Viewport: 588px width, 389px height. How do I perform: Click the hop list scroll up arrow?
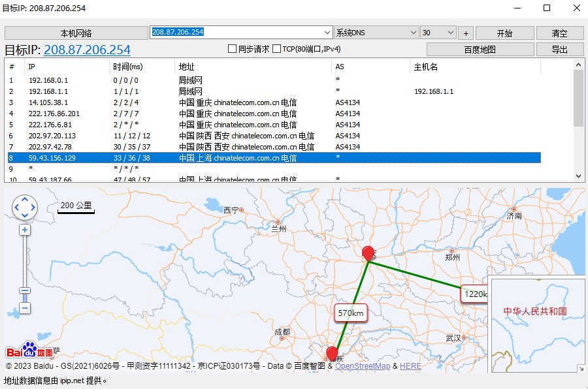pyautogui.click(x=579, y=65)
